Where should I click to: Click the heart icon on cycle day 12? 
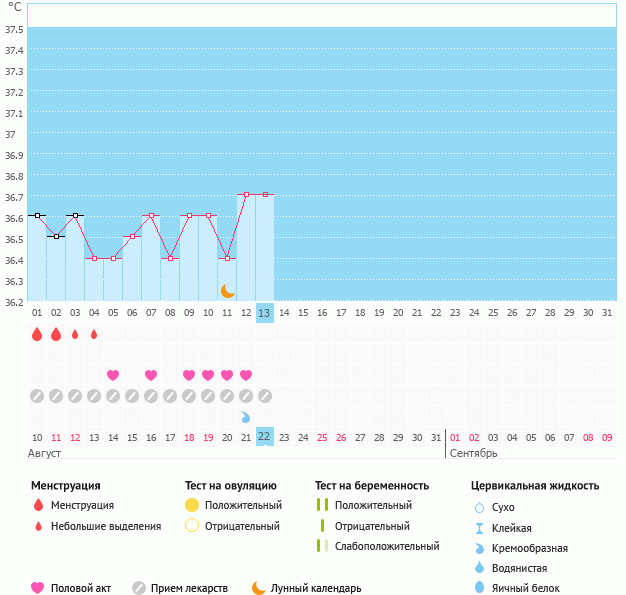(x=246, y=375)
